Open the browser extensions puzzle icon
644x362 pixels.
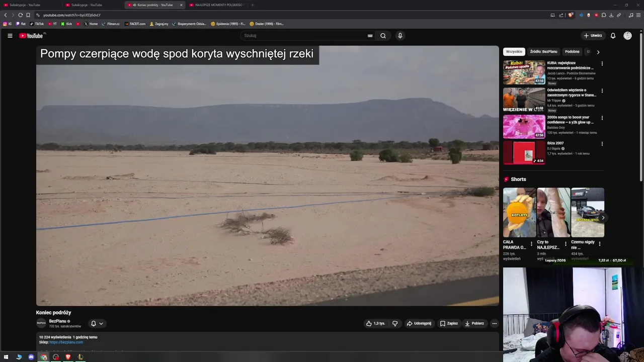[604, 15]
